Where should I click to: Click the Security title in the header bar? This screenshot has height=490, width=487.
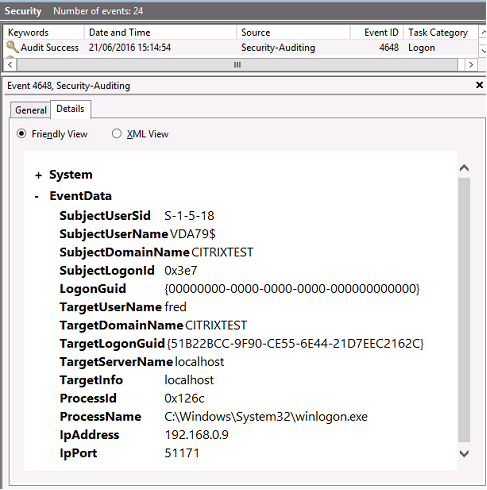click(23, 11)
